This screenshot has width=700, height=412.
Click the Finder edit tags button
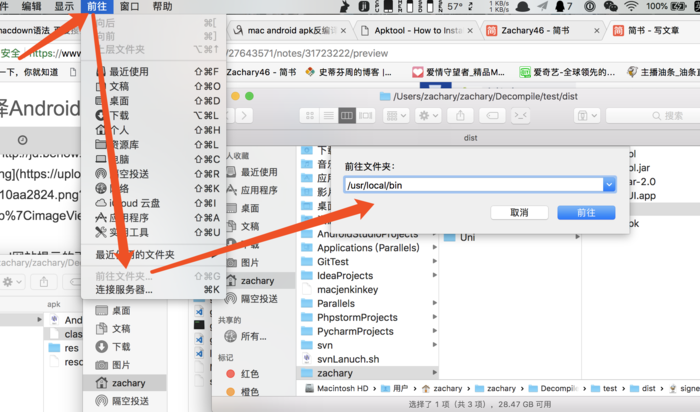pos(492,116)
